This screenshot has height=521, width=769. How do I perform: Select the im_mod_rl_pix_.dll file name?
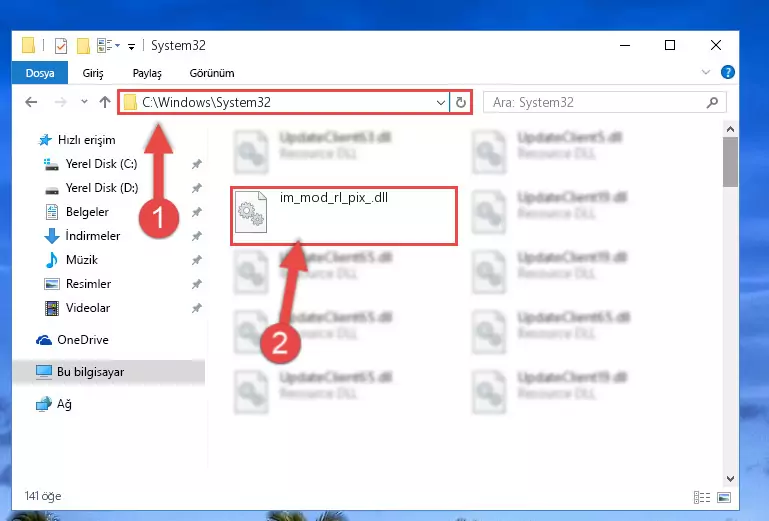click(333, 198)
